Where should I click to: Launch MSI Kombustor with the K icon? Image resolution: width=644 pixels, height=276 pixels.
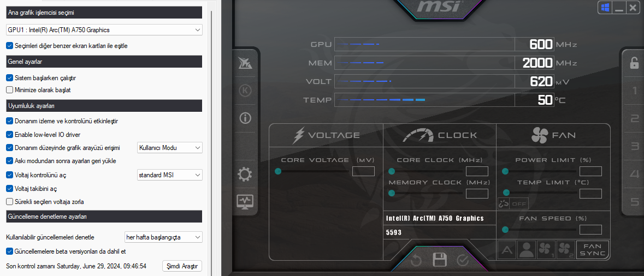pyautogui.click(x=245, y=91)
